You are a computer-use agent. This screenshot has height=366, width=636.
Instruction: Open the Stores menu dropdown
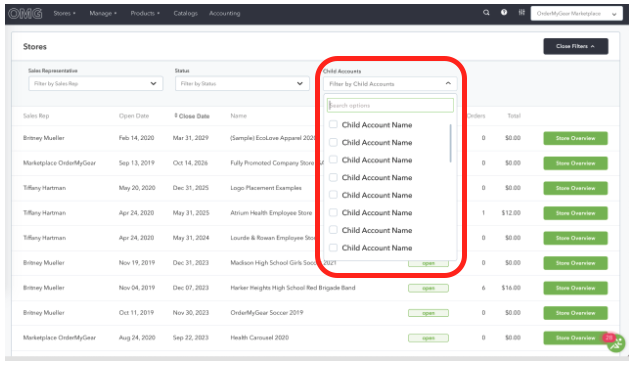tap(64, 13)
